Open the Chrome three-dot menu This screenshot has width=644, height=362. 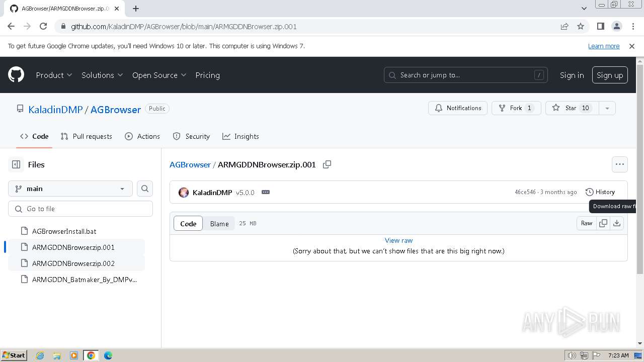coord(632,27)
